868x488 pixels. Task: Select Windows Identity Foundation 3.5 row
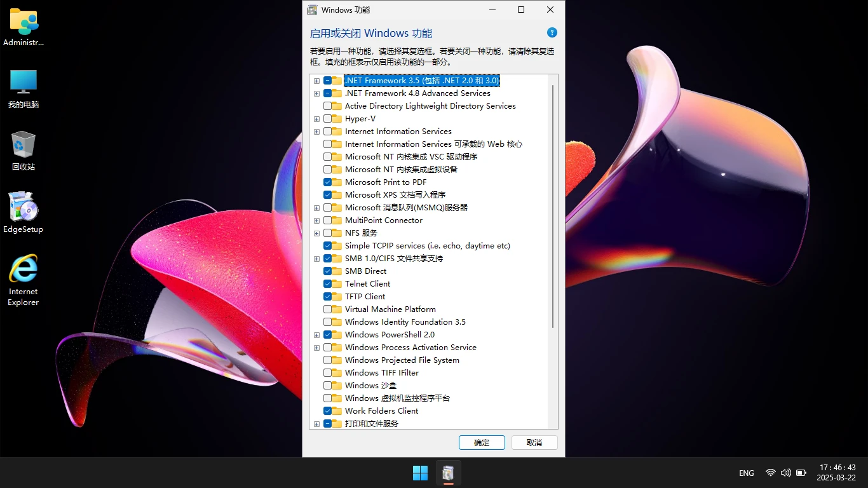(x=405, y=322)
